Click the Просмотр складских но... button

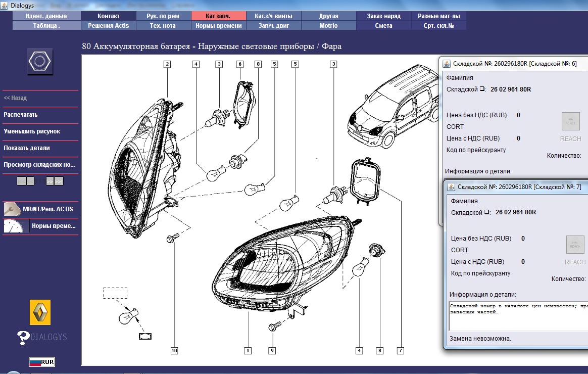pyautogui.click(x=40, y=165)
